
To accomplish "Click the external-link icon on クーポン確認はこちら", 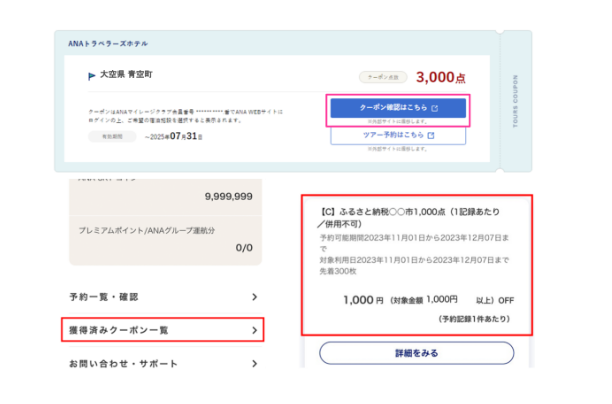I will tap(434, 107).
